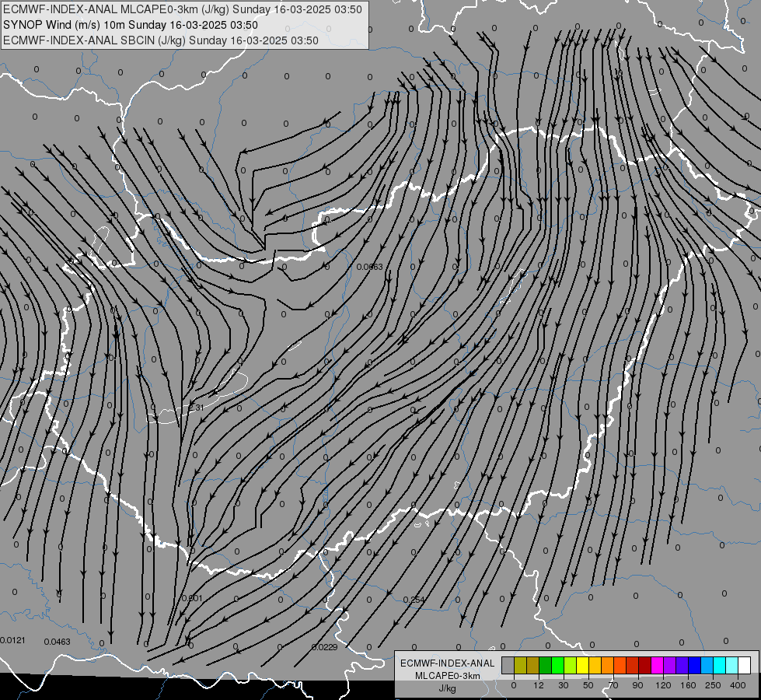This screenshot has height=700, width=761.
Task: Click the legend tick value 12
Action: (539, 685)
